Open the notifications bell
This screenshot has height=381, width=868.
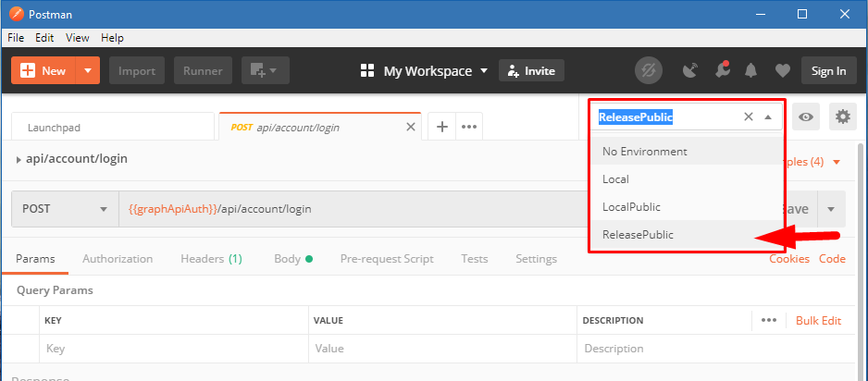pyautogui.click(x=751, y=71)
